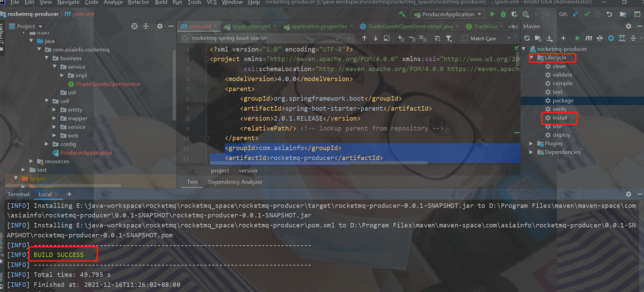
Task: Click the Git commit checkmark
Action: (x=587, y=14)
